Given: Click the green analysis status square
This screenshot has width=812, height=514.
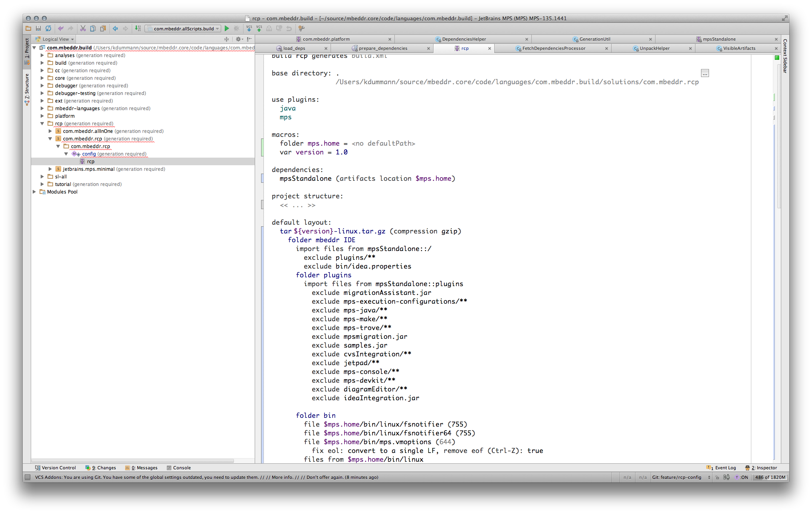Looking at the screenshot, I should (777, 58).
